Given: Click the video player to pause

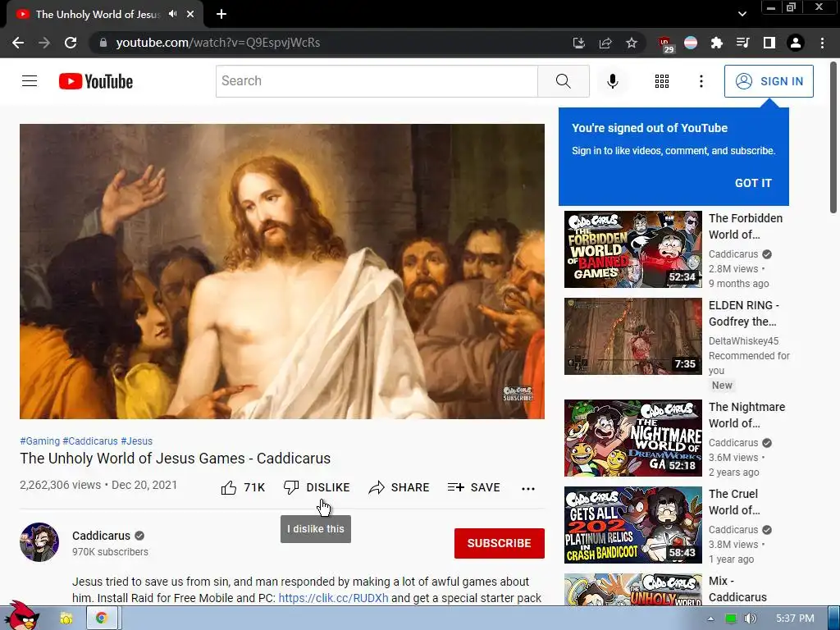Looking at the screenshot, I should 282,271.
